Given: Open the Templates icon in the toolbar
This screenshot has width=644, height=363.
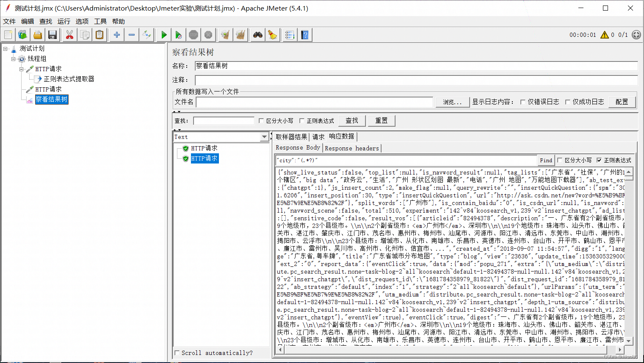Looking at the screenshot, I should (23, 35).
